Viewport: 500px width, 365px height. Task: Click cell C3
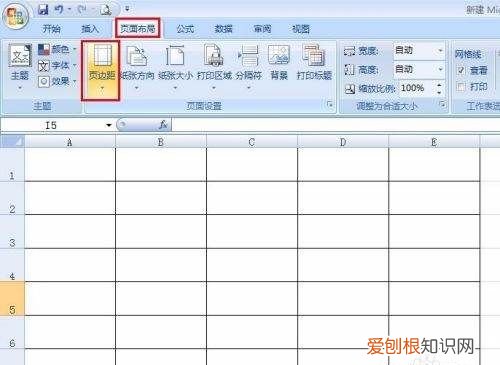click(x=252, y=232)
